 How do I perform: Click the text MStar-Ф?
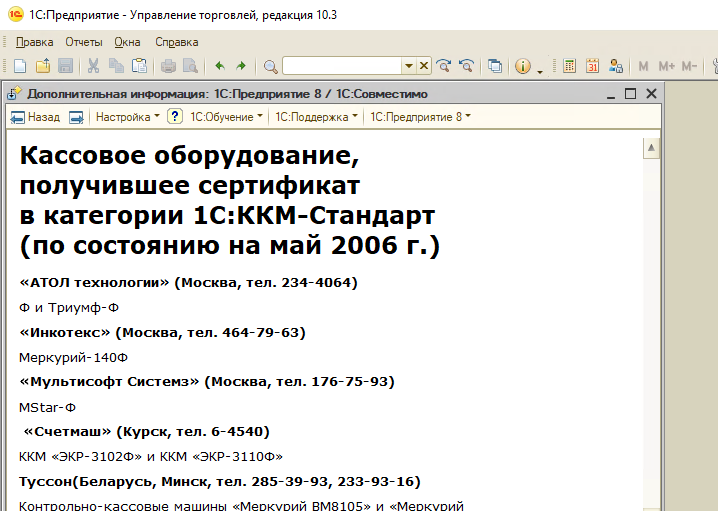click(47, 408)
